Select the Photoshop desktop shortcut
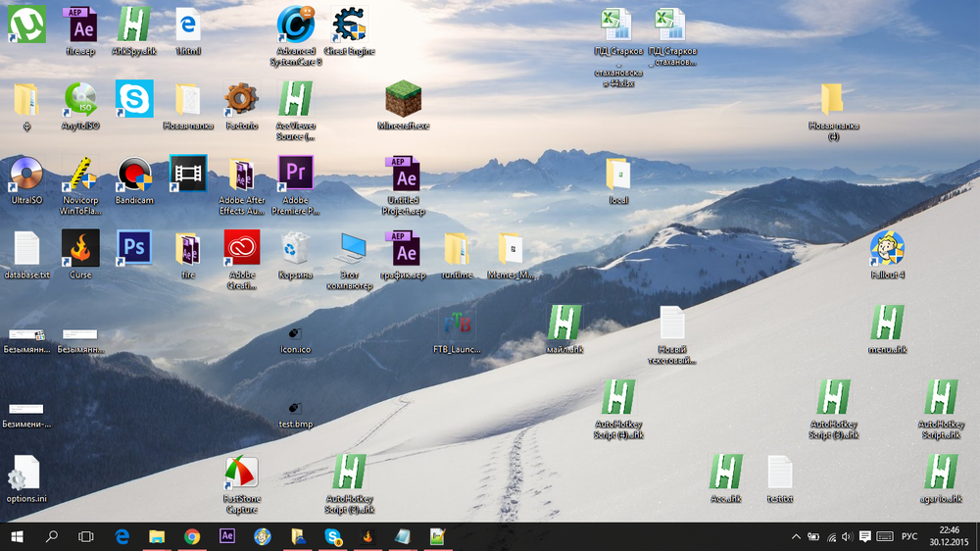Viewport: 980px width, 551px height. click(134, 248)
